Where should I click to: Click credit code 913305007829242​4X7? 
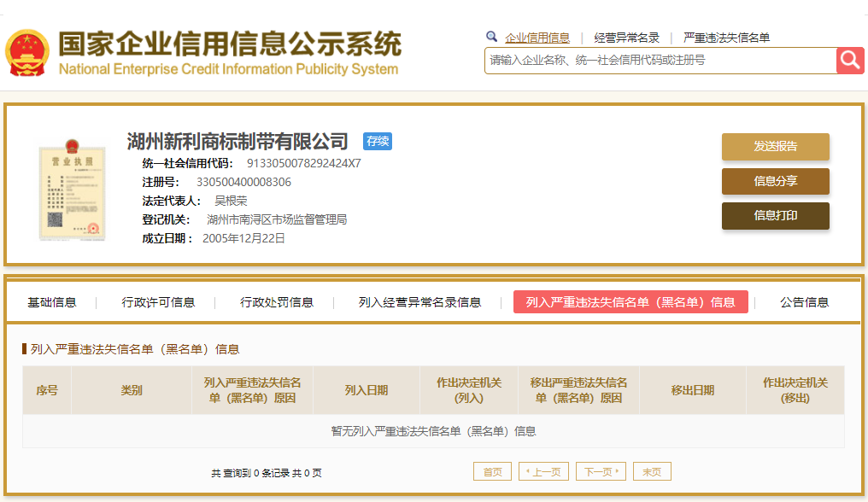[304, 163]
